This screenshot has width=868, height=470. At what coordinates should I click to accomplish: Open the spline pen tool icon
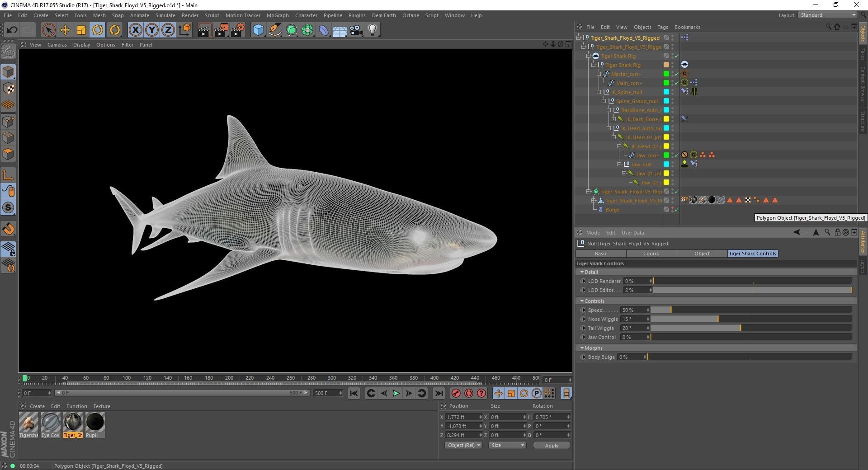pyautogui.click(x=274, y=30)
